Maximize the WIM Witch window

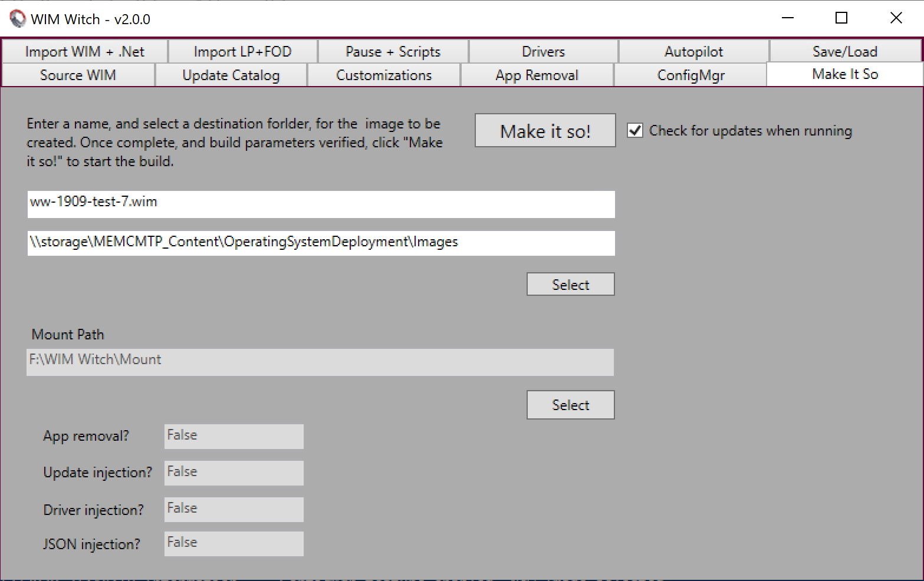[841, 18]
